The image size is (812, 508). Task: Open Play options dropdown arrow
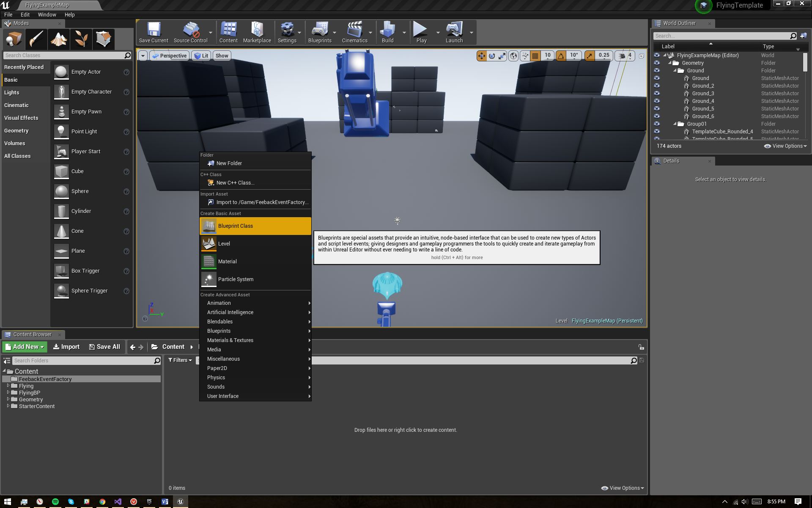pyautogui.click(x=438, y=33)
